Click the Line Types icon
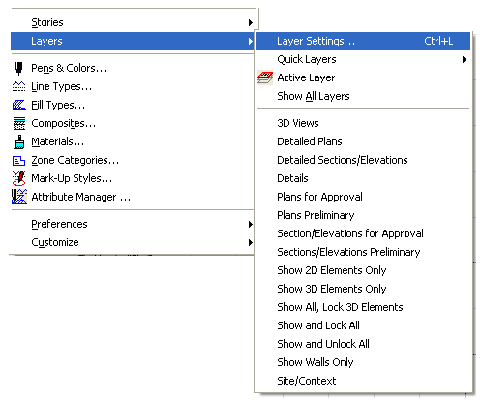The image size is (480, 400). [x=19, y=86]
